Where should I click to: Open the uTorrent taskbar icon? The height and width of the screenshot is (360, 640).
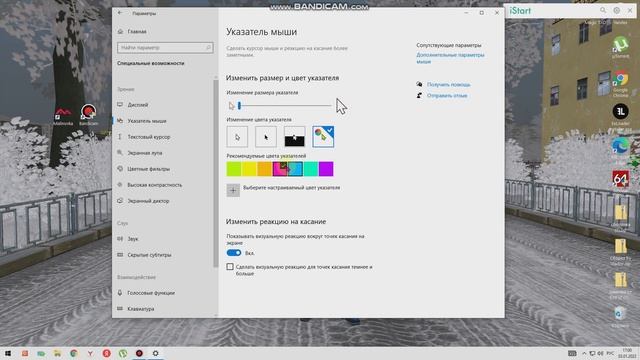coord(123,353)
